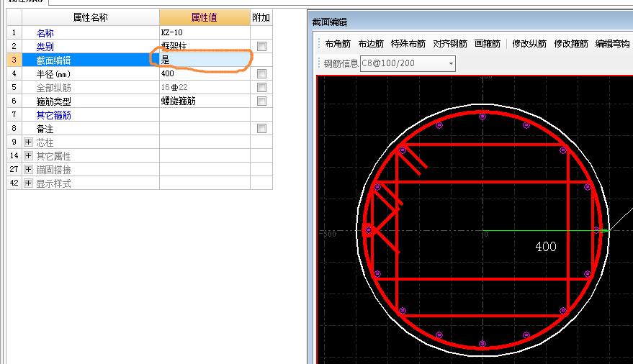Click the 半径(mm) property label
The image size is (633, 364).
coord(53,74)
